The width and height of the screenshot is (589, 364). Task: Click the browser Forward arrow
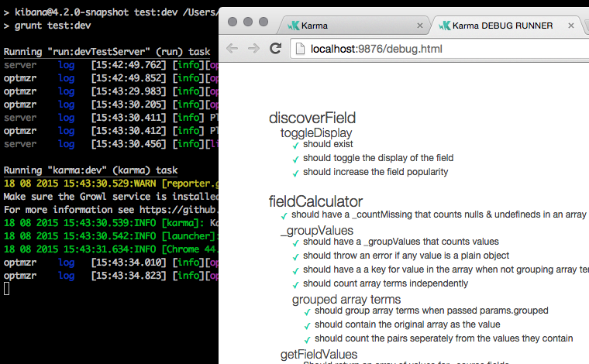pyautogui.click(x=254, y=49)
